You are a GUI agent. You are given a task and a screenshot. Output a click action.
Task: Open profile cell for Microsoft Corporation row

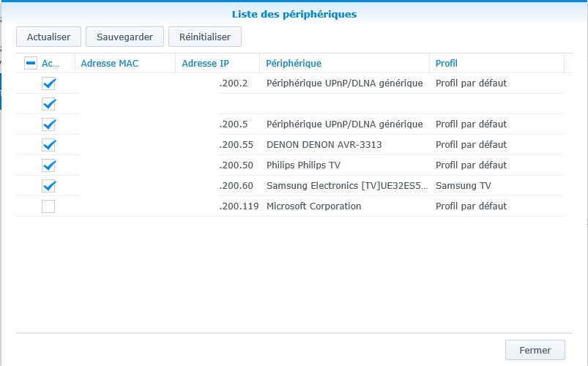(471, 206)
